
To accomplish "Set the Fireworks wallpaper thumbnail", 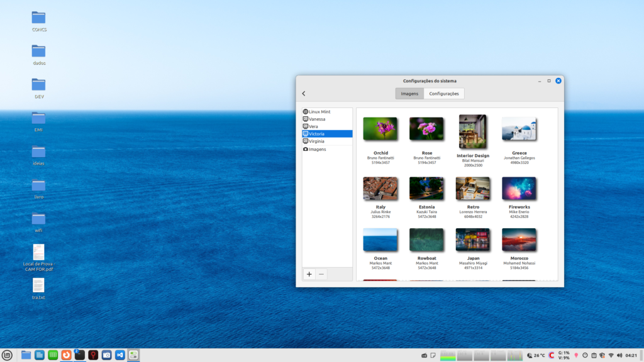I will 519,189.
